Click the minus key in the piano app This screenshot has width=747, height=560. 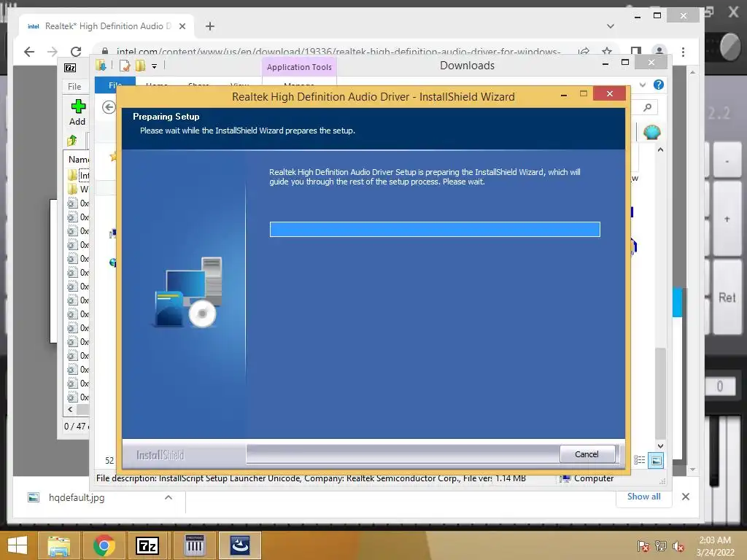click(727, 161)
